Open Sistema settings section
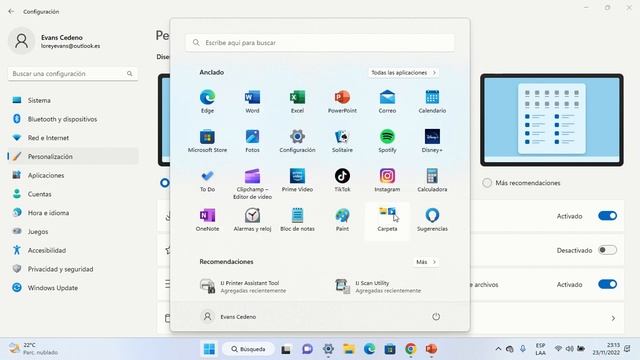This screenshot has width=640, height=360. click(73, 100)
